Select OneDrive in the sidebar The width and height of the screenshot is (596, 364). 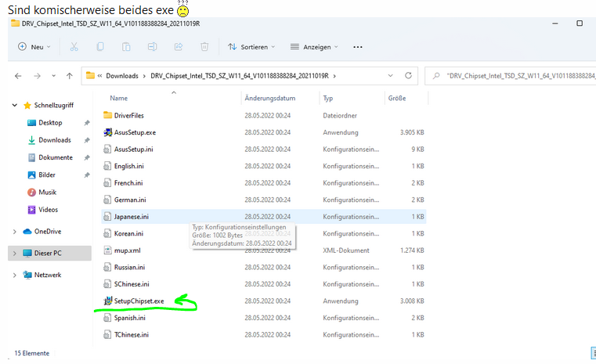[48, 232]
